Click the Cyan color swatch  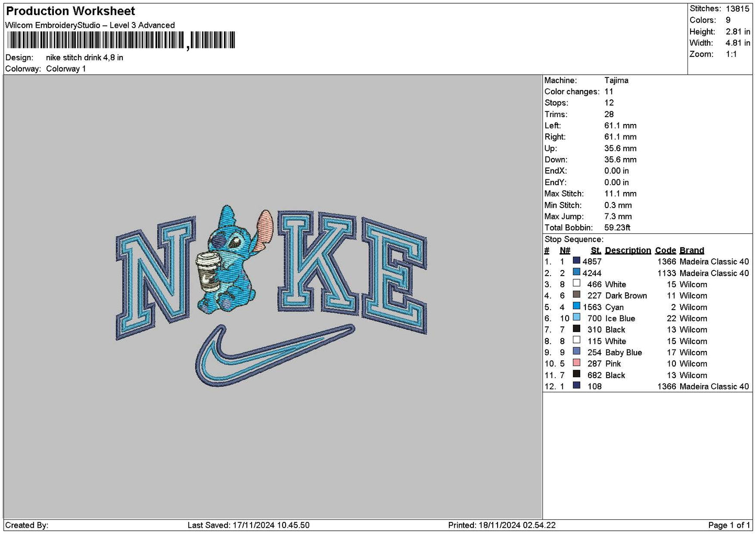pos(576,306)
